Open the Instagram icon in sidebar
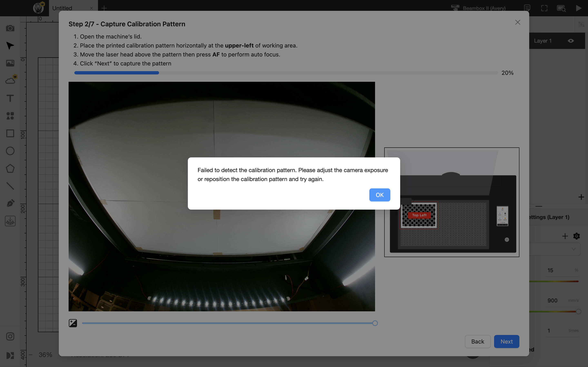This screenshot has height=367, width=588. [x=10, y=336]
